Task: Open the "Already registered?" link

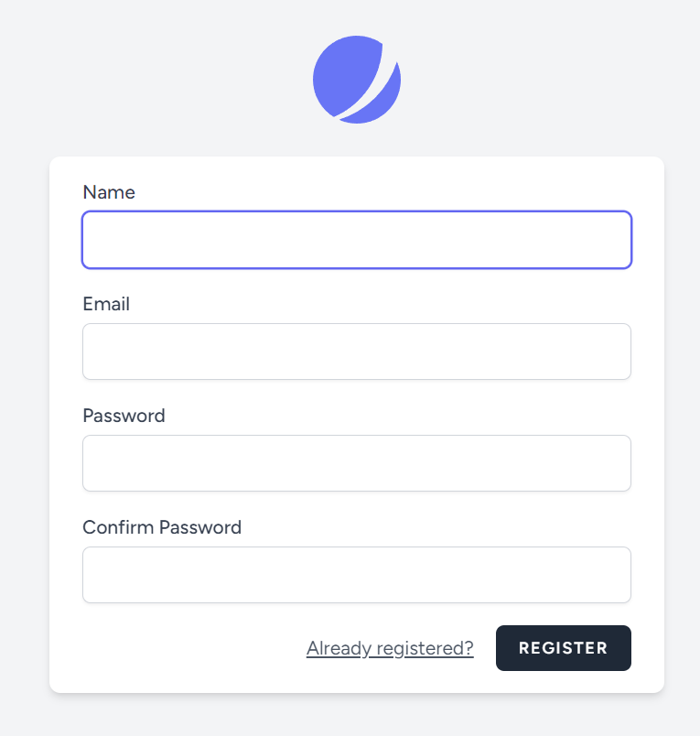Action: [x=390, y=648]
